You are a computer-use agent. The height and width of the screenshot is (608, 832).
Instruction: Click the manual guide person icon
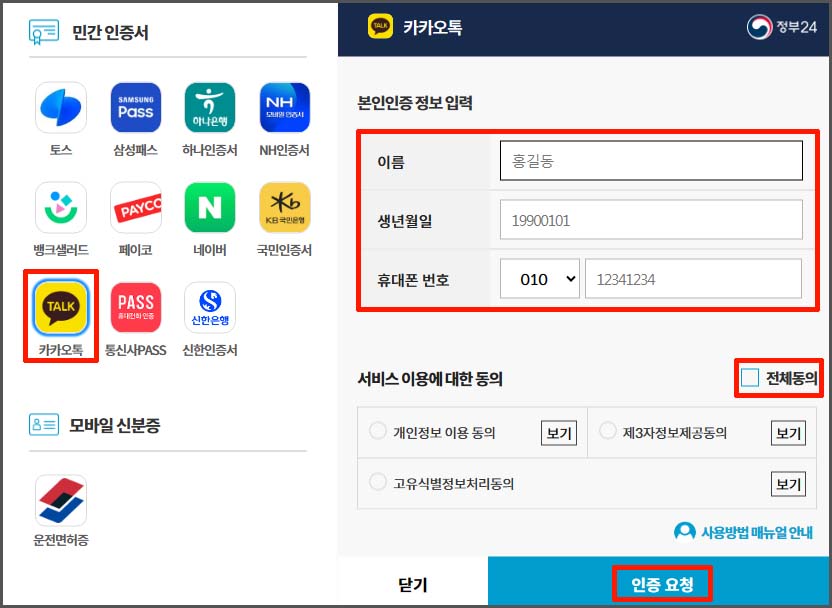click(x=684, y=531)
